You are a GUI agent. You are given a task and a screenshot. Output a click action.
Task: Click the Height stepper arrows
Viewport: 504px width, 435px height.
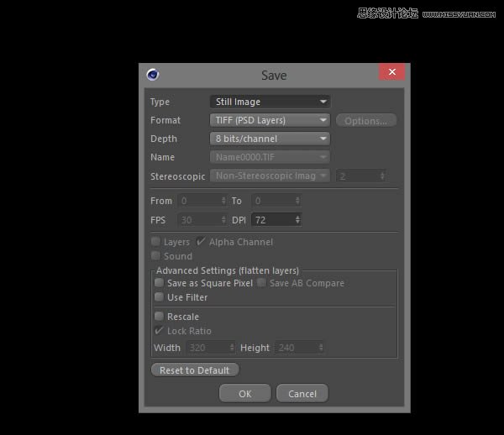click(321, 348)
